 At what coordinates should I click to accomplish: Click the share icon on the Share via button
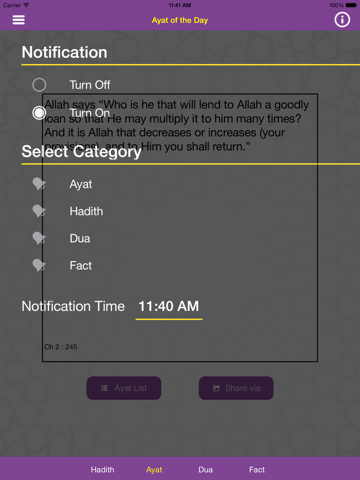[x=216, y=388]
